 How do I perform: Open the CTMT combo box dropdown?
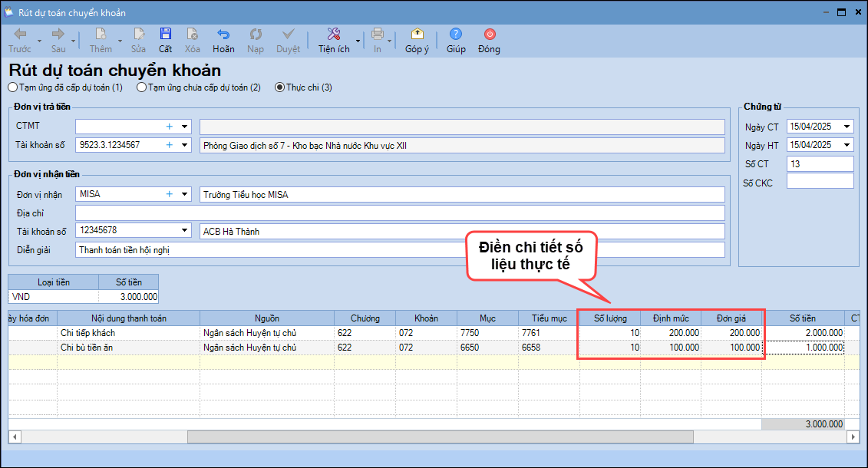184,127
